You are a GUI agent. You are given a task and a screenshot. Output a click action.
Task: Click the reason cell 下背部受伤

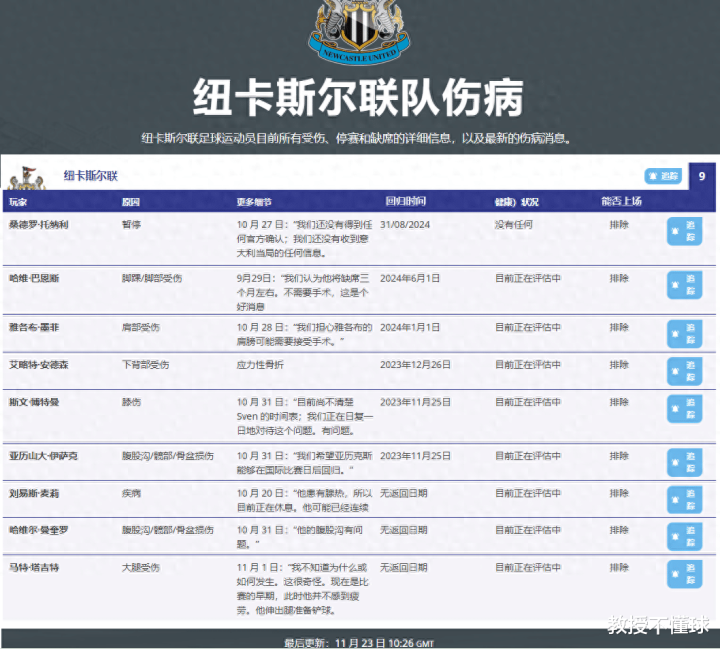(x=145, y=365)
